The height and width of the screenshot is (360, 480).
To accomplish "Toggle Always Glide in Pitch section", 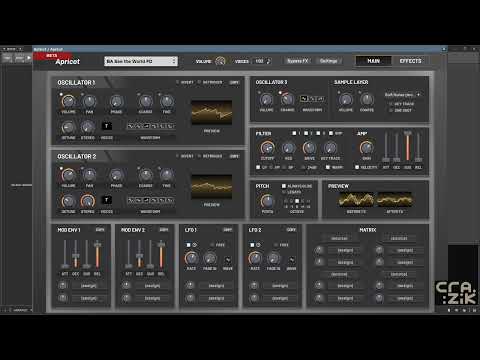I will pyautogui.click(x=284, y=186).
